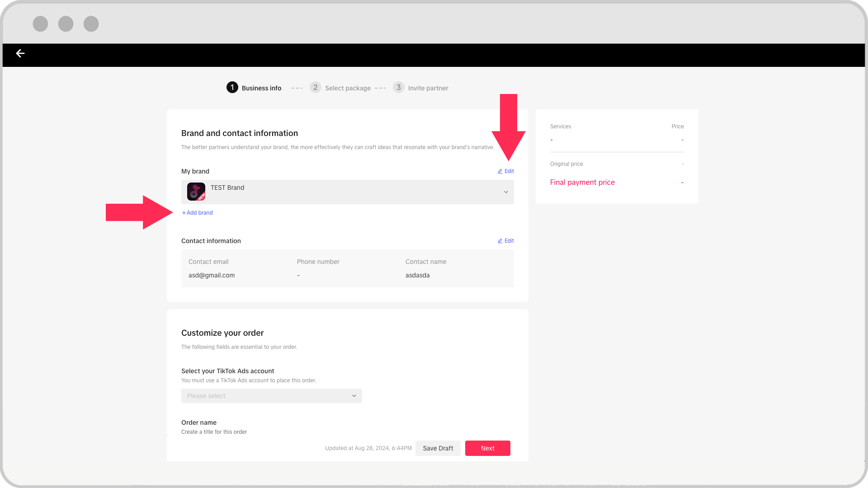868x488 pixels.
Task: Select the Business info step tab
Action: [254, 88]
